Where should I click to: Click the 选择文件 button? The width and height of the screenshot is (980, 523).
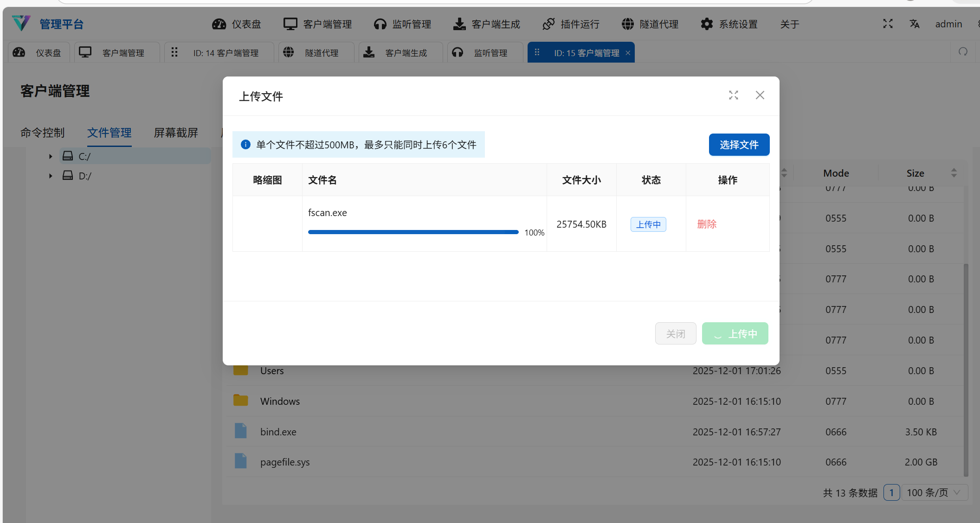pos(739,145)
